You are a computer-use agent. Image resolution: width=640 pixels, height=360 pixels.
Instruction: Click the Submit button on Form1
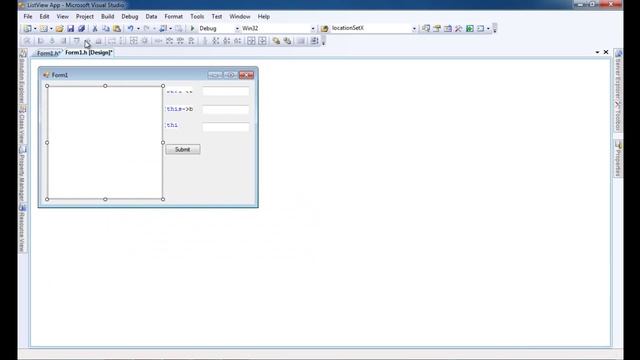click(x=183, y=149)
